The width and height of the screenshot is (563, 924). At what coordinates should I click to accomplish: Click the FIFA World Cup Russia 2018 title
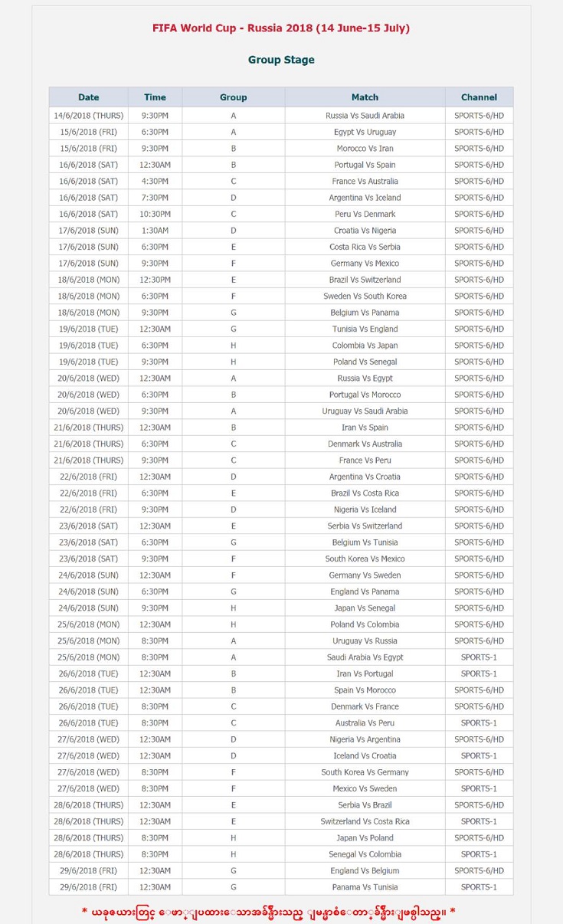(x=281, y=28)
